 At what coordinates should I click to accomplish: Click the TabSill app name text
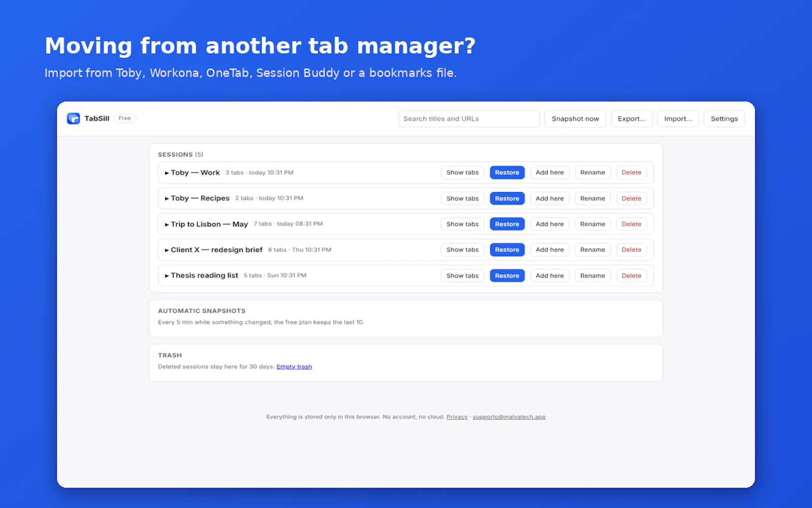click(x=97, y=118)
